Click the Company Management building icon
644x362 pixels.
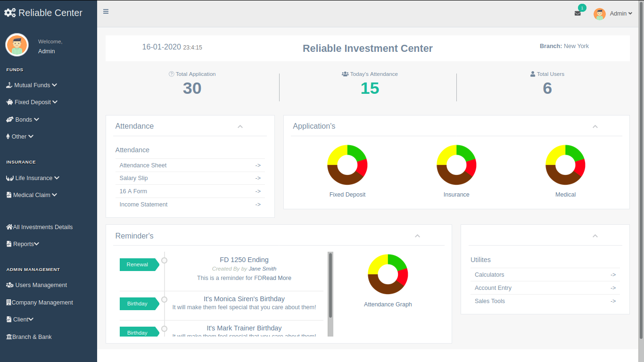coord(8,303)
